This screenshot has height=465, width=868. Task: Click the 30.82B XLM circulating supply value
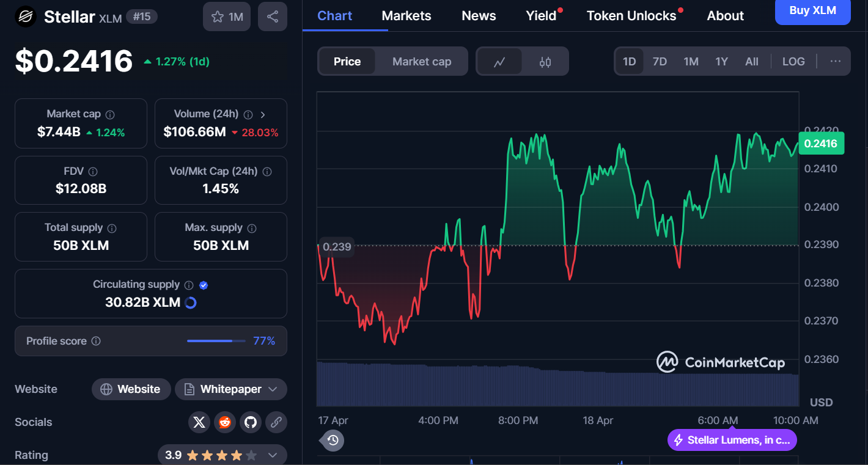point(142,302)
